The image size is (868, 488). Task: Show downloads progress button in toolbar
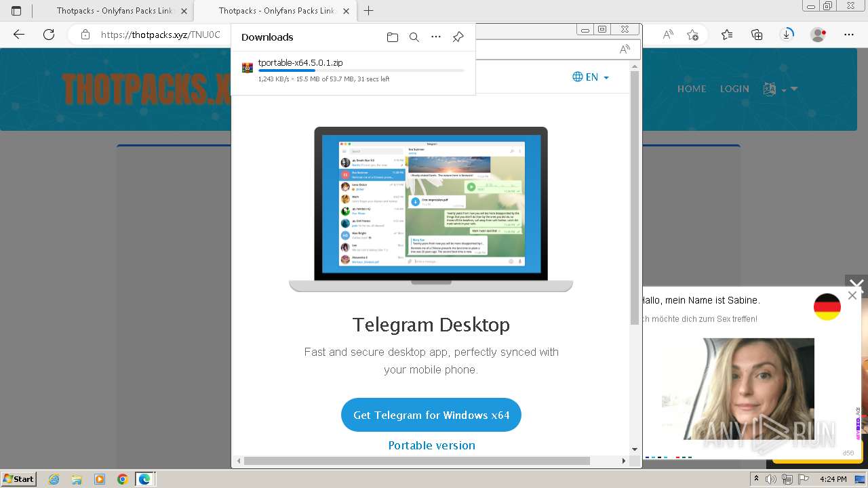(x=787, y=35)
